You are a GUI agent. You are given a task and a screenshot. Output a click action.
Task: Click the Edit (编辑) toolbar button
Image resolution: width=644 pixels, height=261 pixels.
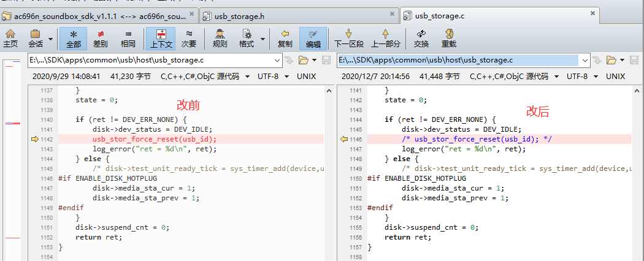pos(313,39)
